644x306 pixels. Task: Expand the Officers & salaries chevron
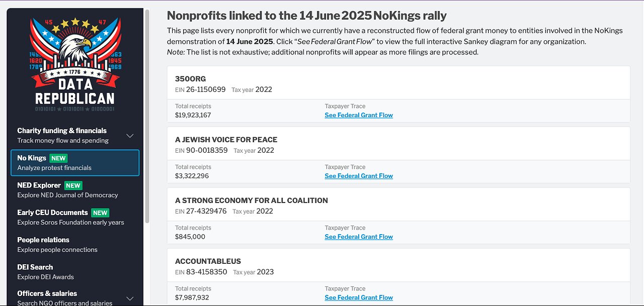[x=130, y=298]
